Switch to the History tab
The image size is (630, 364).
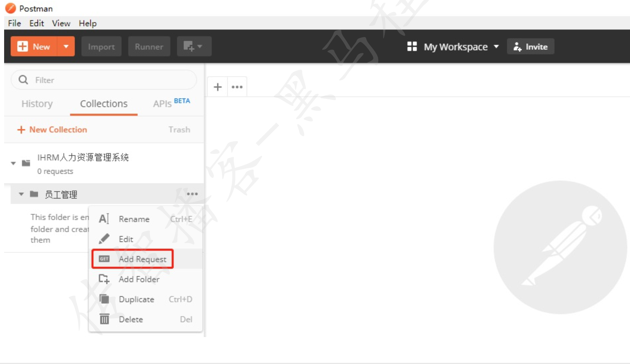coord(37,104)
